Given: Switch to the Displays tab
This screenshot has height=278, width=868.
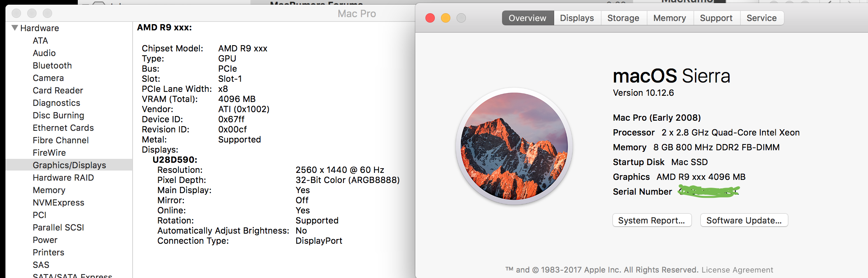Looking at the screenshot, I should click(577, 18).
